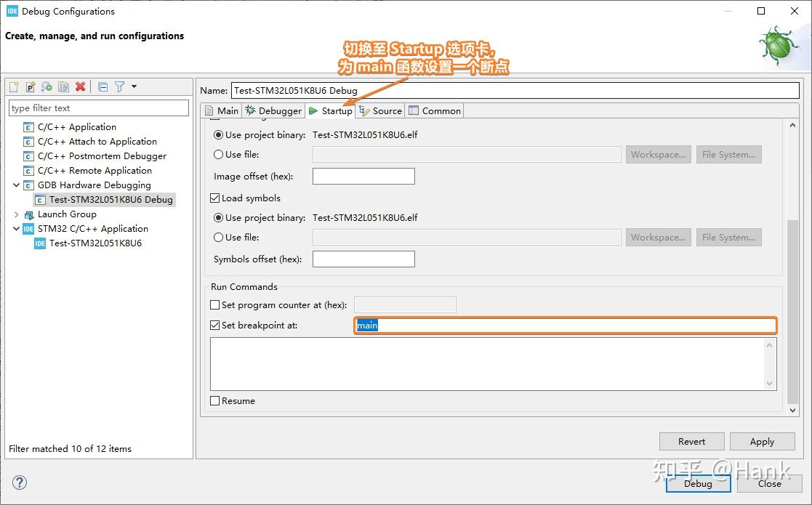Enable Set program counter at (hex)
Viewport: 812px width, 505px height.
point(215,305)
